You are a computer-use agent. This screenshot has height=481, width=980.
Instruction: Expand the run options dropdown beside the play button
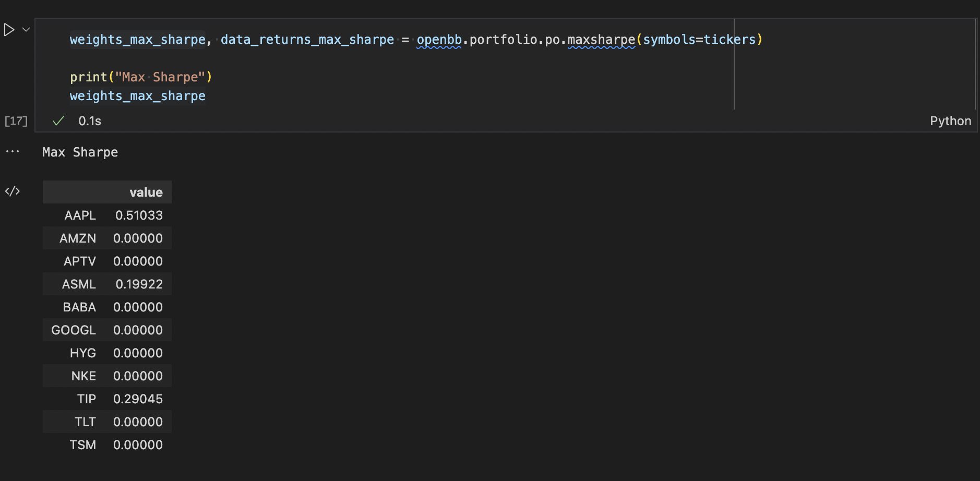pyautogui.click(x=25, y=29)
